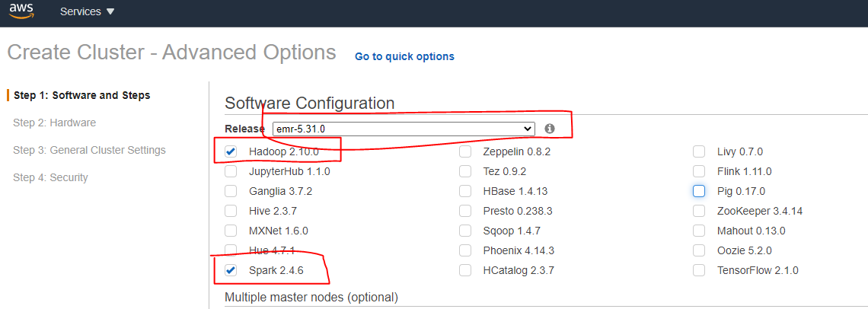Image resolution: width=868 pixels, height=309 pixels.
Task: Click the Go to quick options link
Action: pyautogui.click(x=404, y=56)
